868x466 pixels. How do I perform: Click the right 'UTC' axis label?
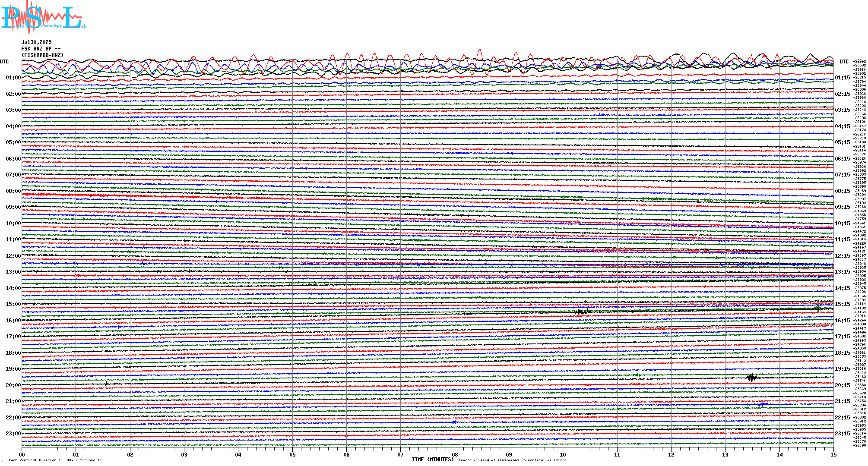coord(844,62)
